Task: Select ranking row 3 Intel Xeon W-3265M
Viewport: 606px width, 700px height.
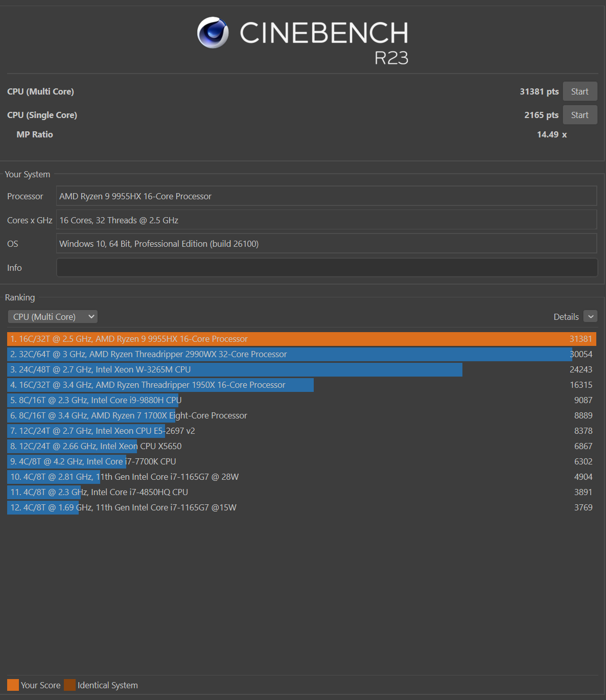Action: click(301, 369)
